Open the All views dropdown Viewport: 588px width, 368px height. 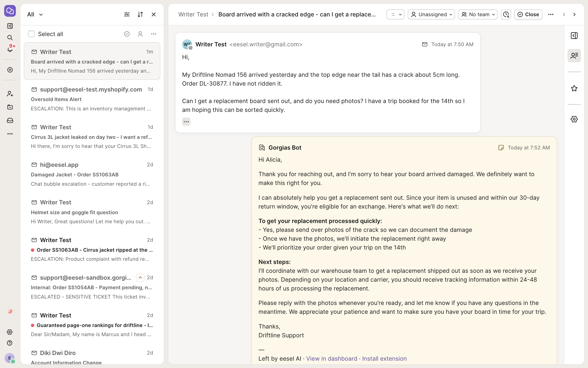click(35, 14)
